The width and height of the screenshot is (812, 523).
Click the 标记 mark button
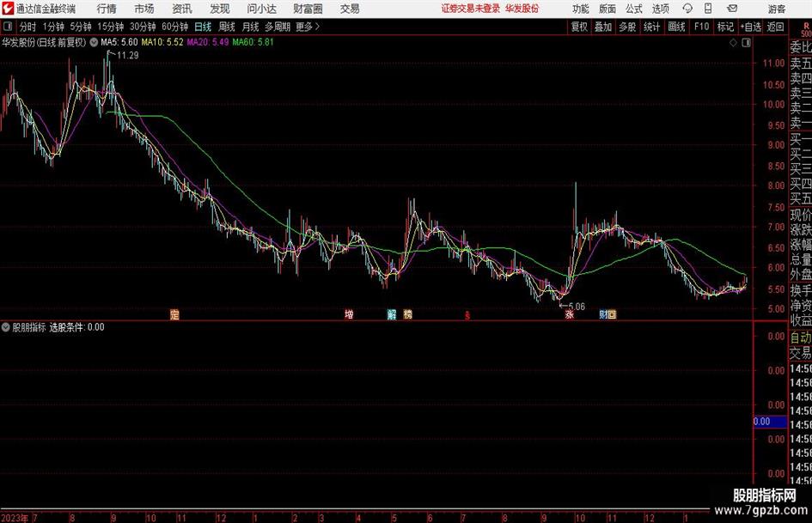click(725, 27)
